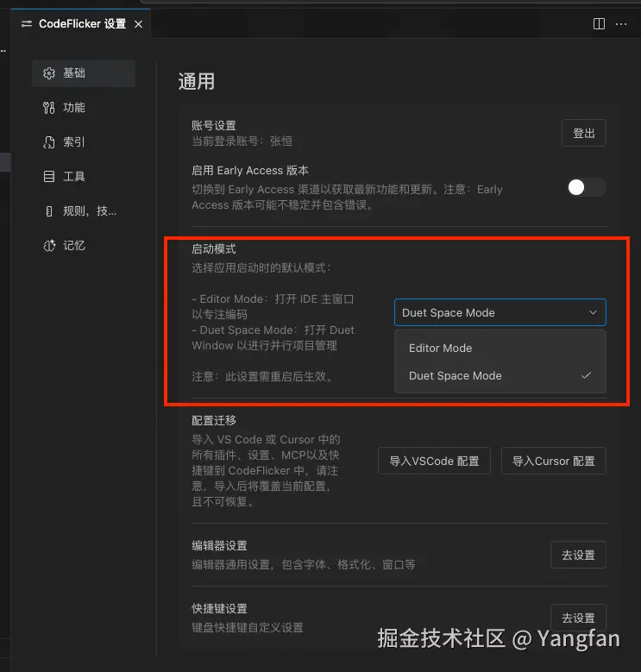Open the Duet Space Mode dropdown

(500, 312)
